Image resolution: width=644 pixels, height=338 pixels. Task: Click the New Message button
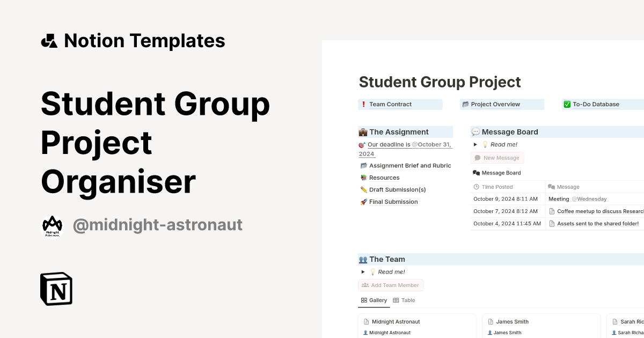click(497, 158)
